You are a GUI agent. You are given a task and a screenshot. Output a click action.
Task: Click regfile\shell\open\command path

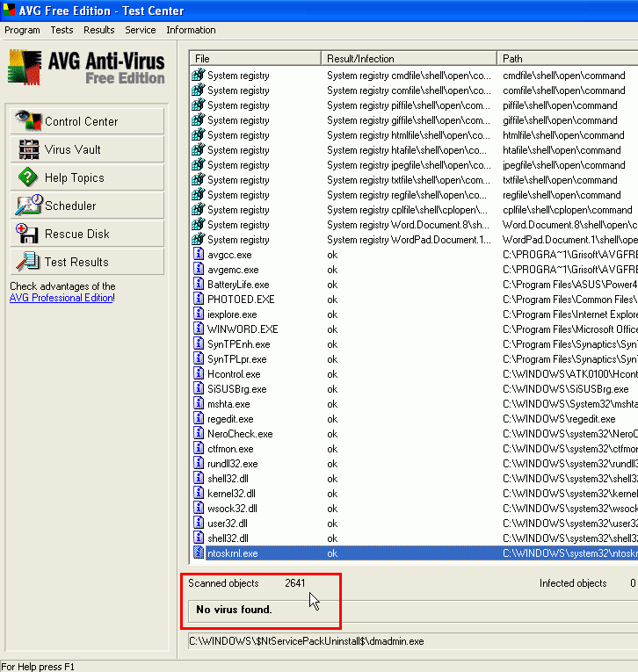pos(562,194)
